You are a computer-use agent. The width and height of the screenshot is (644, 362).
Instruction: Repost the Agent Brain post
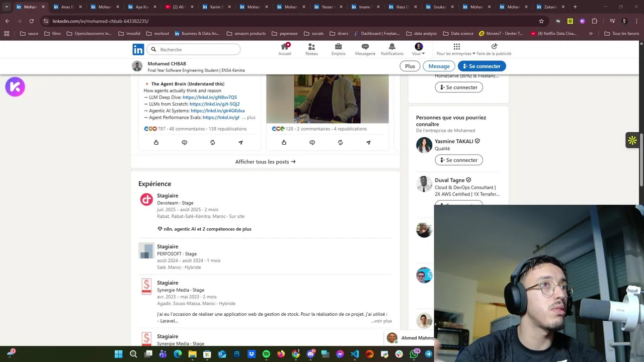click(212, 142)
